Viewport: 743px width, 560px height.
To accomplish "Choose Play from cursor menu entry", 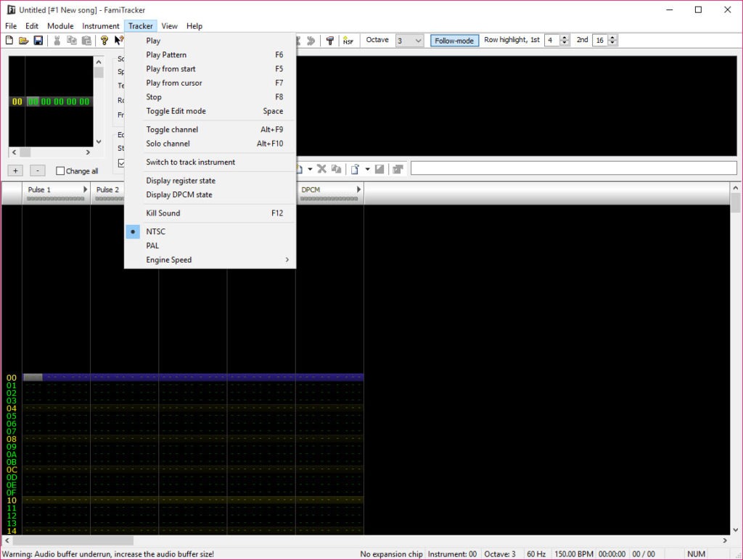I will [210, 83].
